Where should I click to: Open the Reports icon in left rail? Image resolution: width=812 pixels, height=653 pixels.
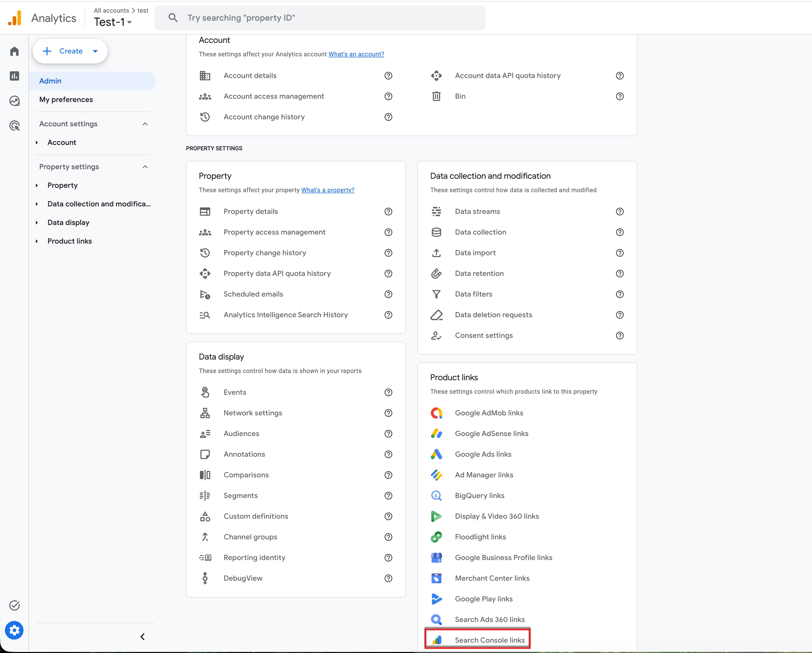click(14, 76)
